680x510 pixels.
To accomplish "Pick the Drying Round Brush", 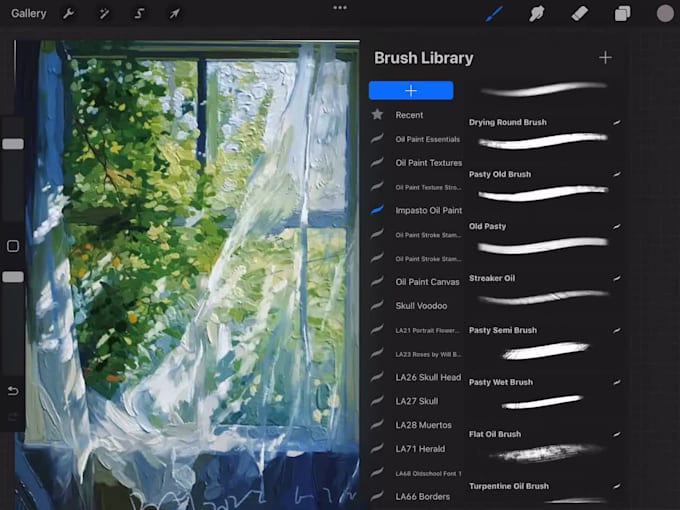I will tap(544, 132).
